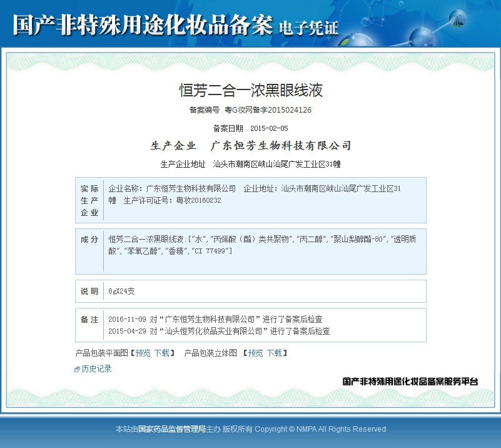Click the manufacturer address 汕头市潮南区峡山汕尾广发工业区31幢
The image size is (501, 448).
[x=276, y=164]
